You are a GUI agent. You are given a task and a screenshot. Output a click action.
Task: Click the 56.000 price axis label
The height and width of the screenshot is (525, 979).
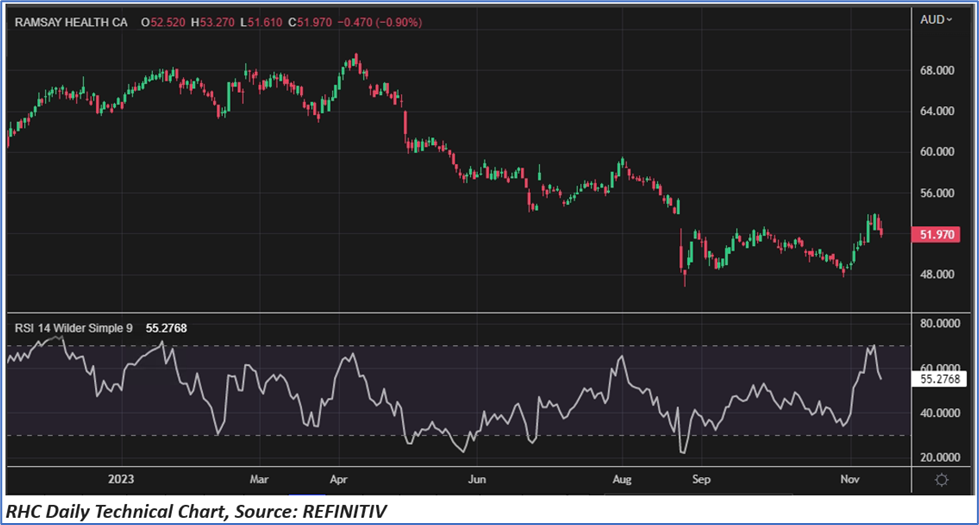point(937,193)
